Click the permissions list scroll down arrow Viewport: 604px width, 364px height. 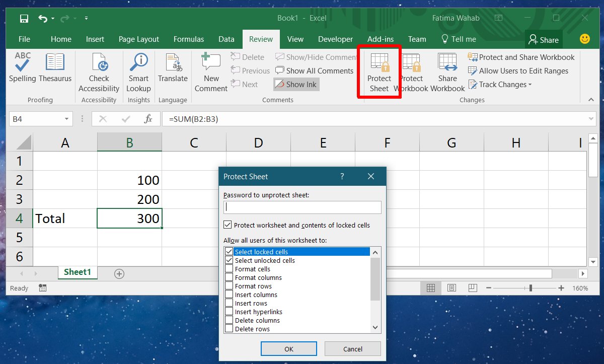pyautogui.click(x=375, y=328)
